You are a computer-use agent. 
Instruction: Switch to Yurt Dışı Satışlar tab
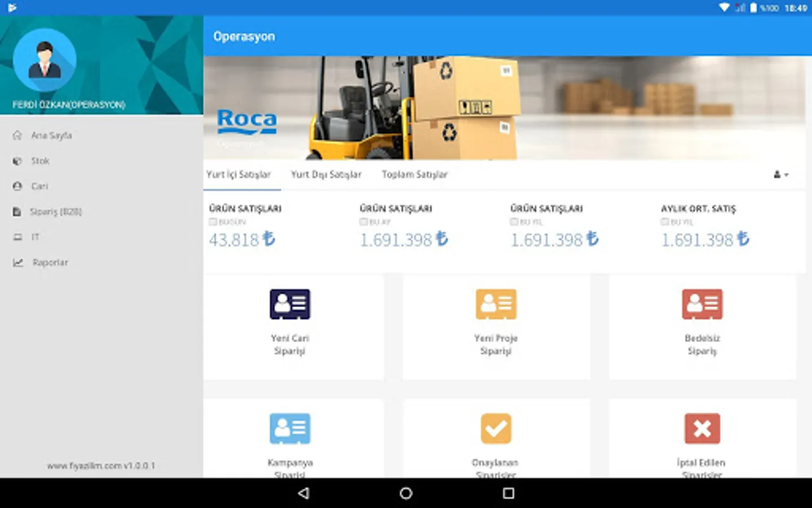point(326,174)
